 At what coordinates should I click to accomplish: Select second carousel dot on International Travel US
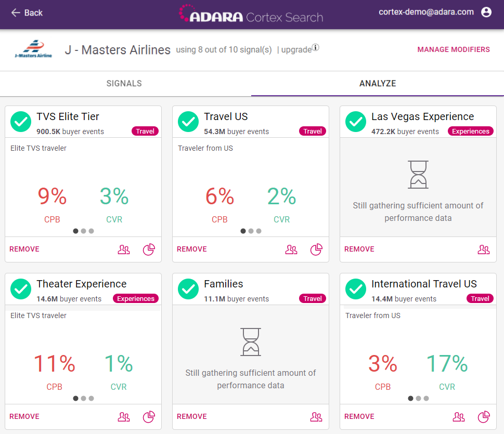[419, 398]
